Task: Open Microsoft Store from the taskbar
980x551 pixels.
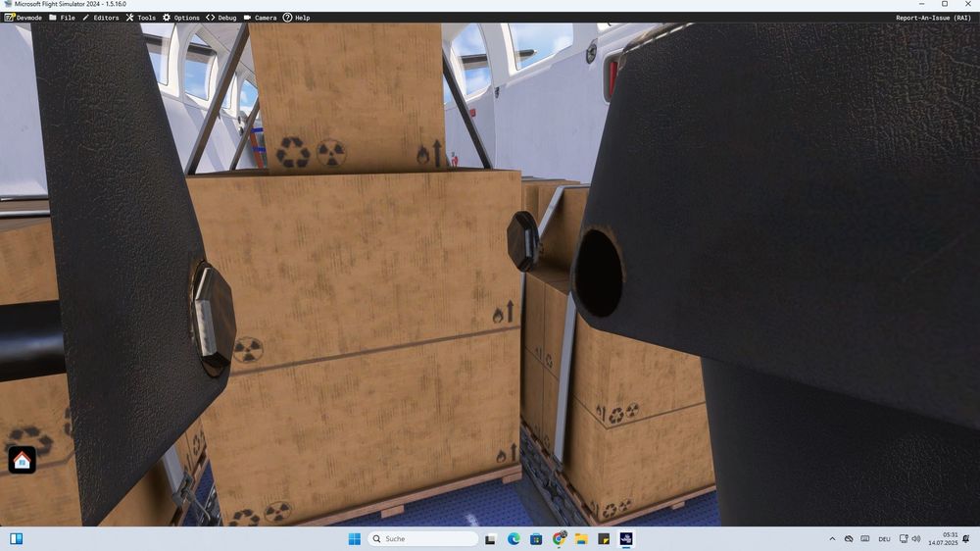Action: click(x=536, y=539)
